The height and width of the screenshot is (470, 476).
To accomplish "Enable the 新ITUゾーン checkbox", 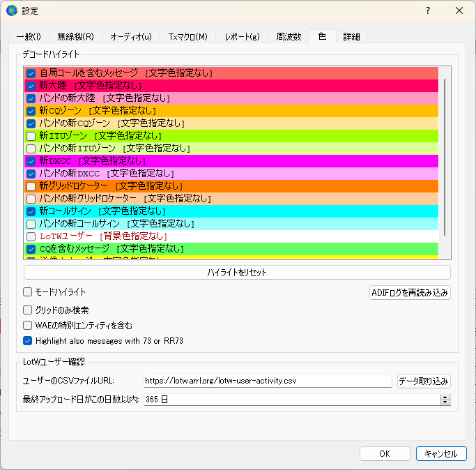I will click(x=31, y=136).
